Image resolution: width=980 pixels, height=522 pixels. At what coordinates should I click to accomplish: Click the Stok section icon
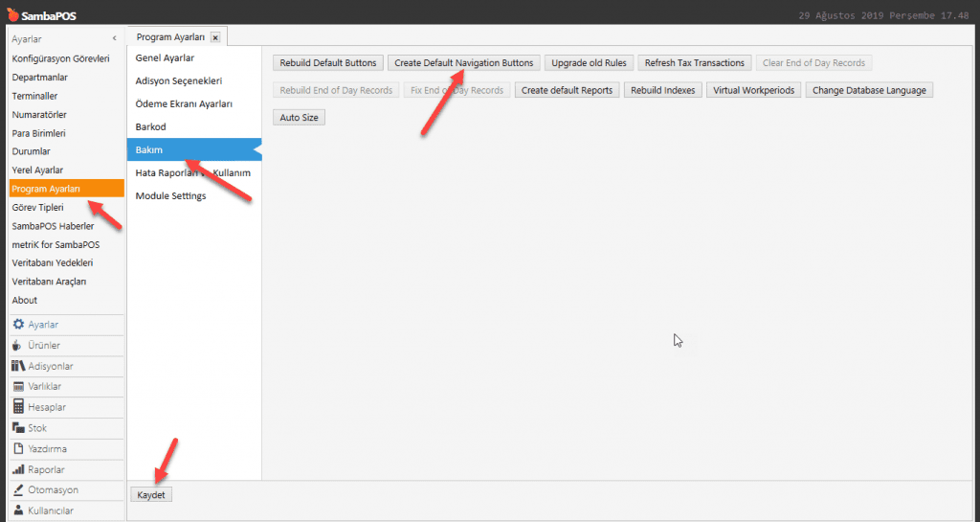coord(18,428)
